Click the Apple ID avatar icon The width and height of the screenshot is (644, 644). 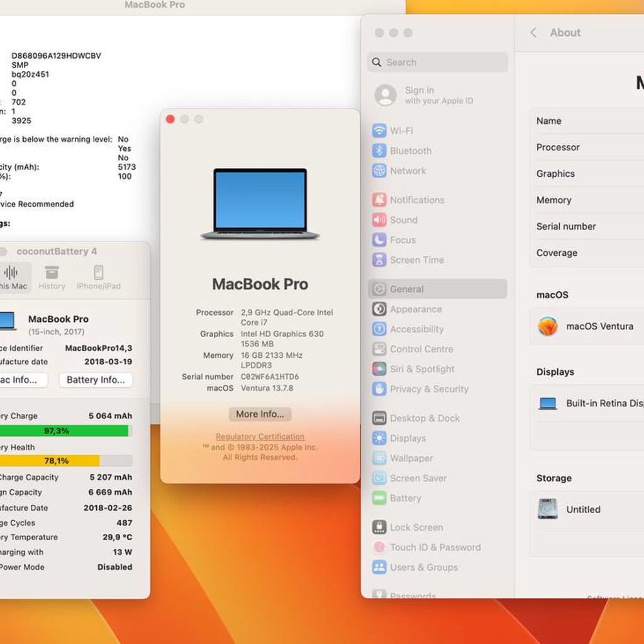click(x=386, y=96)
